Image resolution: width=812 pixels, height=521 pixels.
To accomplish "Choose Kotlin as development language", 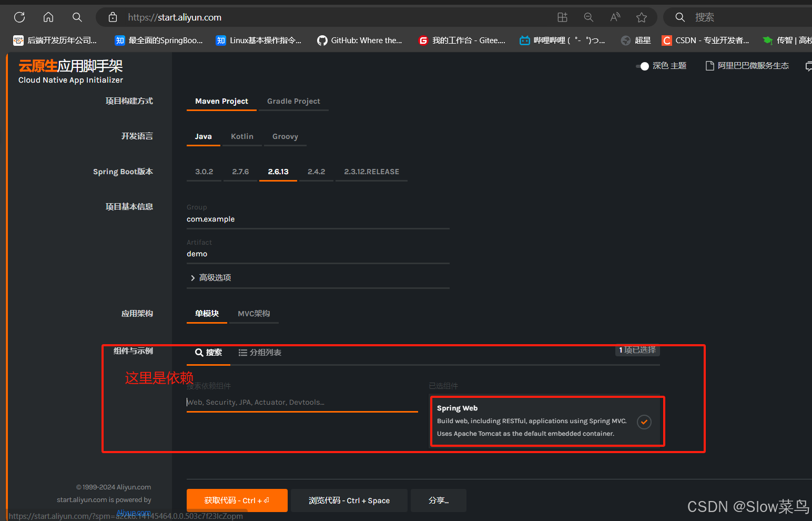I will [x=242, y=136].
